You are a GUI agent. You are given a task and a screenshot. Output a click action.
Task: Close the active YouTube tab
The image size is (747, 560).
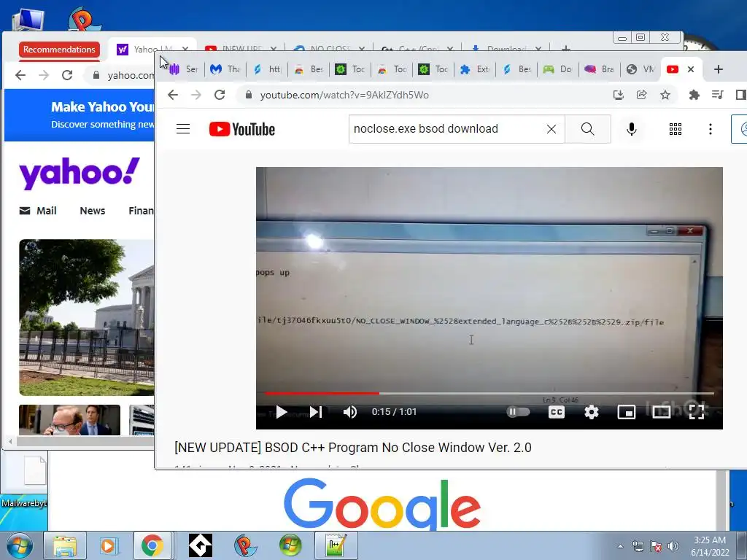pos(691,69)
